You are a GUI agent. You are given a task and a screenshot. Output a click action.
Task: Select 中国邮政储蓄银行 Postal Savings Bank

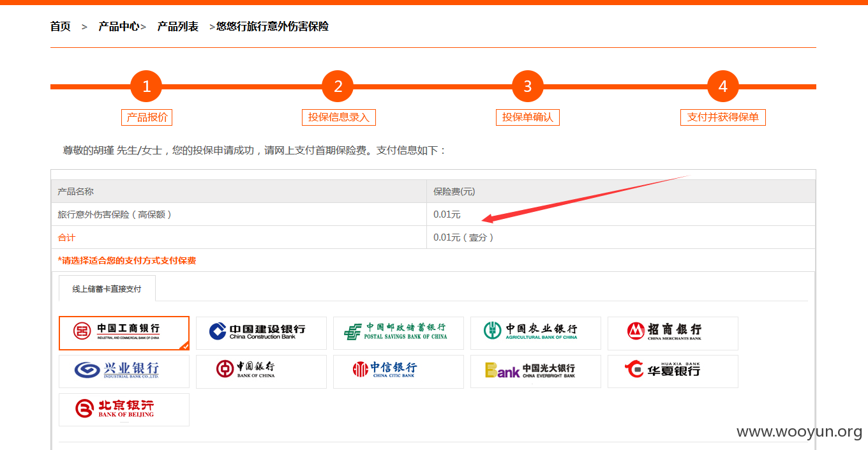[398, 333]
